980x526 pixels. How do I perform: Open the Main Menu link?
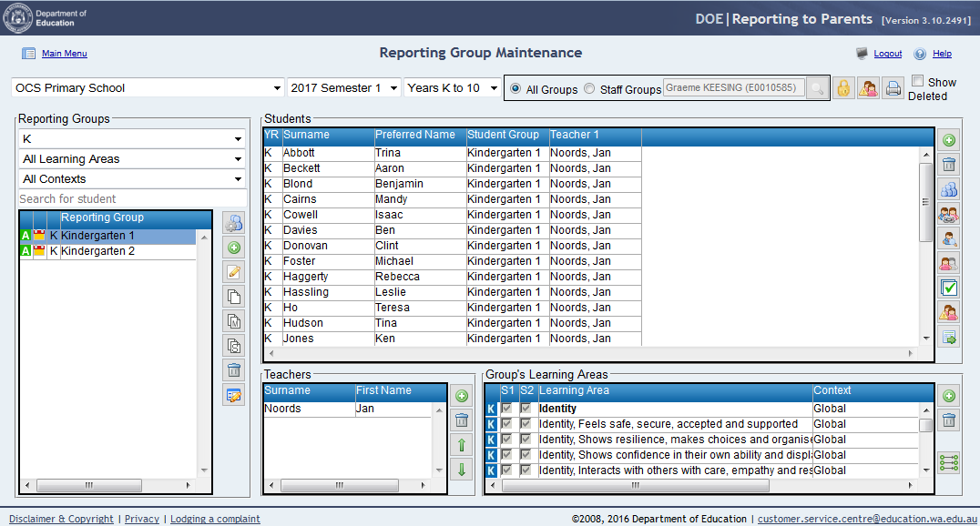(64, 54)
